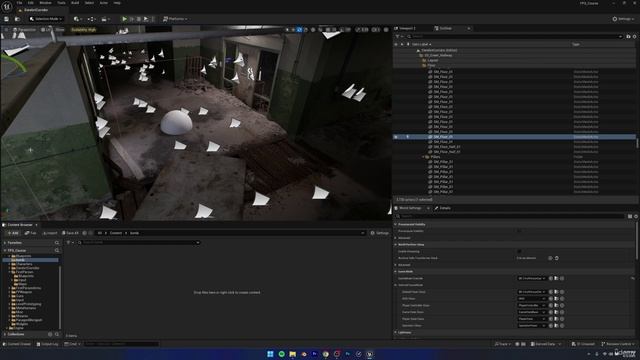Click the Content Browser asset search field
The height and width of the screenshot is (360, 640).
pos(139,242)
